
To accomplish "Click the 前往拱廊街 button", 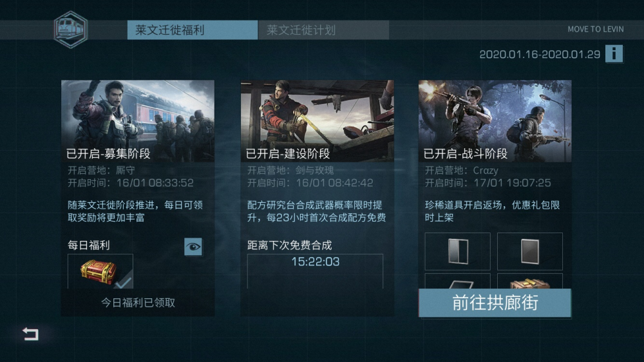I will [x=495, y=303].
